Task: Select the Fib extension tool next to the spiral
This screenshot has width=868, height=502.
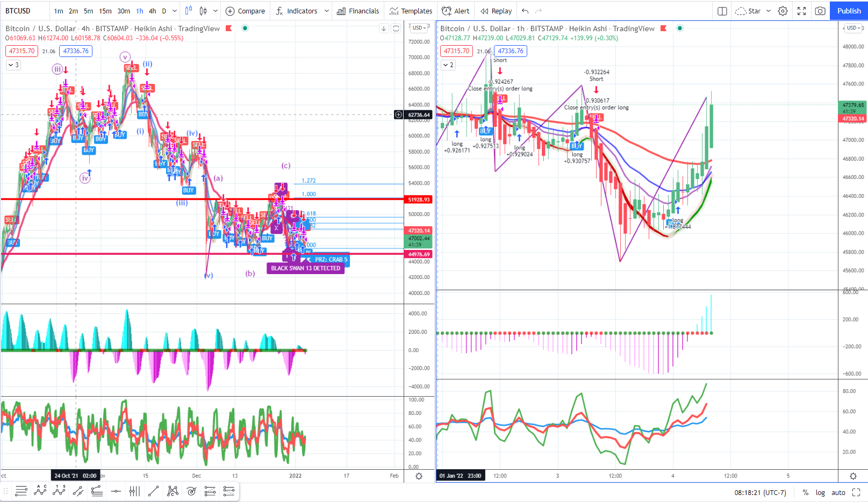Action: [x=210, y=491]
